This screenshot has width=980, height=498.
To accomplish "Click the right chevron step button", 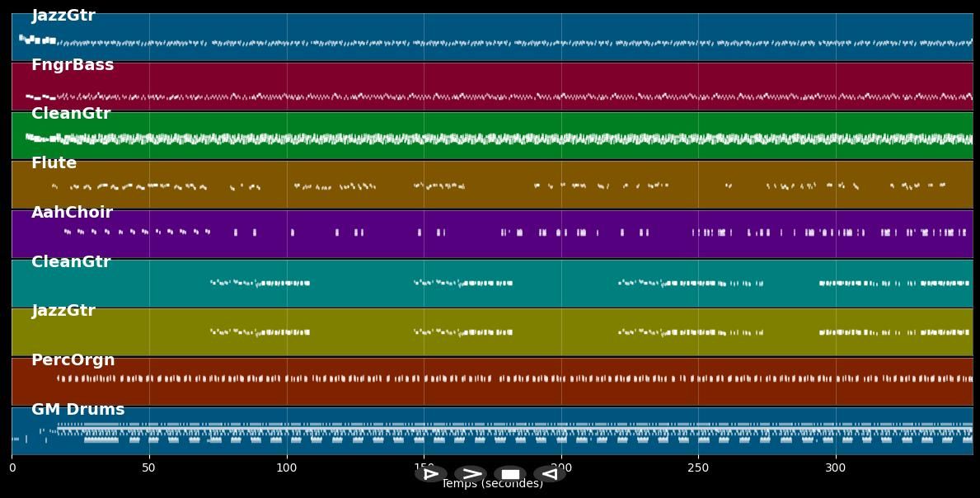I will pyautogui.click(x=471, y=474).
